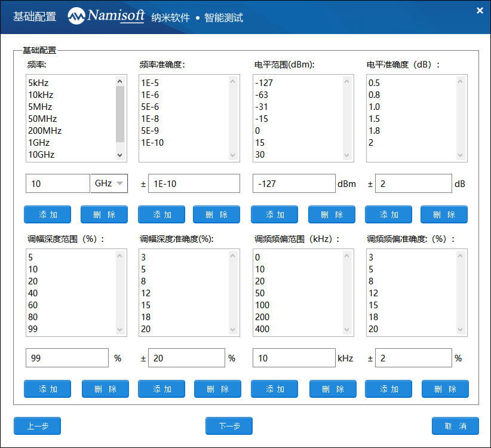Viewport: 491px width, 448px height.
Task: Return to previous step with 上一步
Action: (37, 426)
